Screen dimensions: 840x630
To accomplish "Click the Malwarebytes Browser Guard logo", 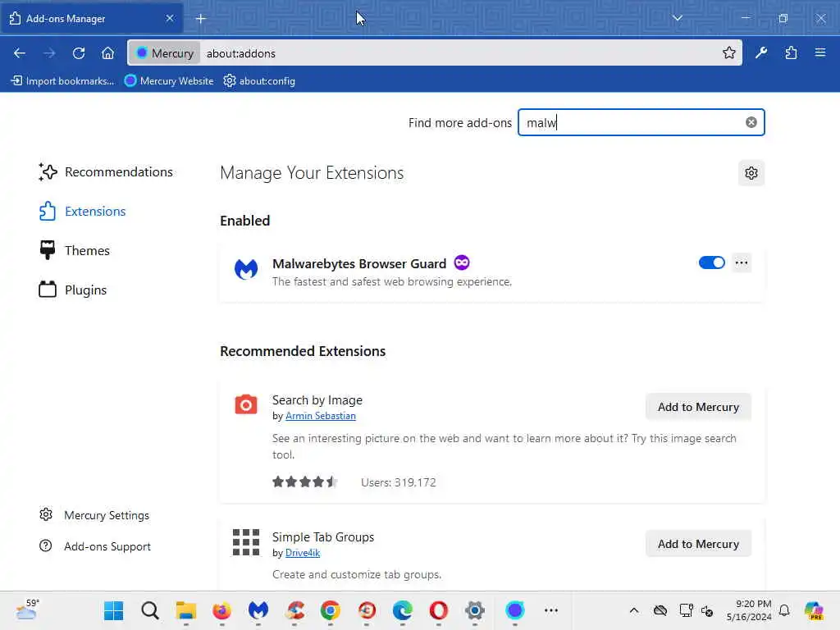I will 246,269.
